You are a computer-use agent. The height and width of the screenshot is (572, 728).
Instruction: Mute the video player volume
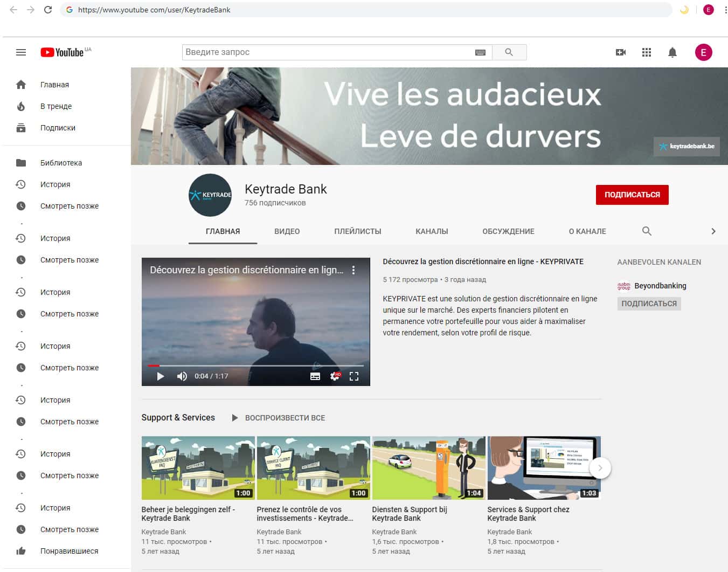tap(182, 376)
